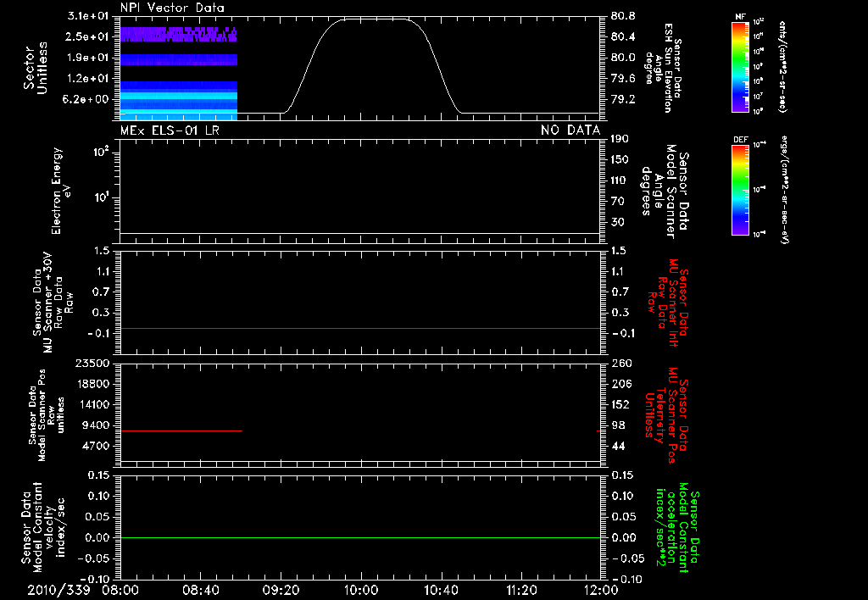Click the DEF energy flux color bar
The image size is (868, 600).
(740, 190)
